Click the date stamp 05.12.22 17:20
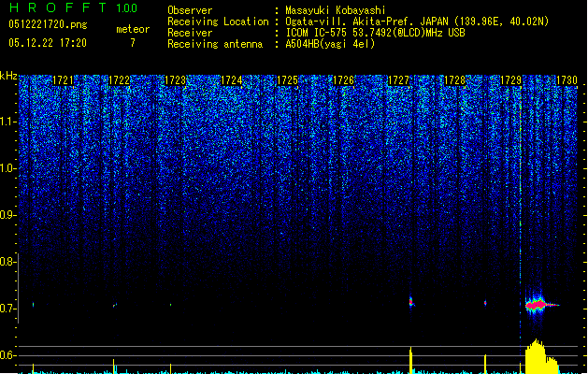This screenshot has height=374, width=588. click(48, 43)
